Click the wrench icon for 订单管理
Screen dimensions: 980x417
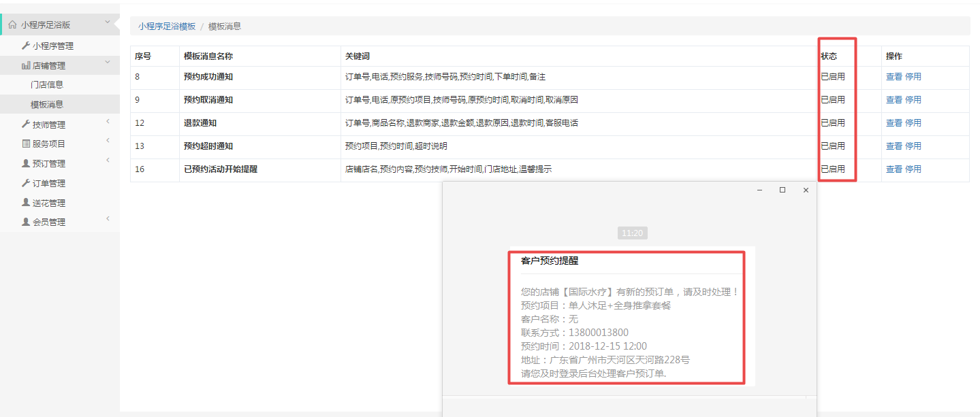(x=26, y=184)
